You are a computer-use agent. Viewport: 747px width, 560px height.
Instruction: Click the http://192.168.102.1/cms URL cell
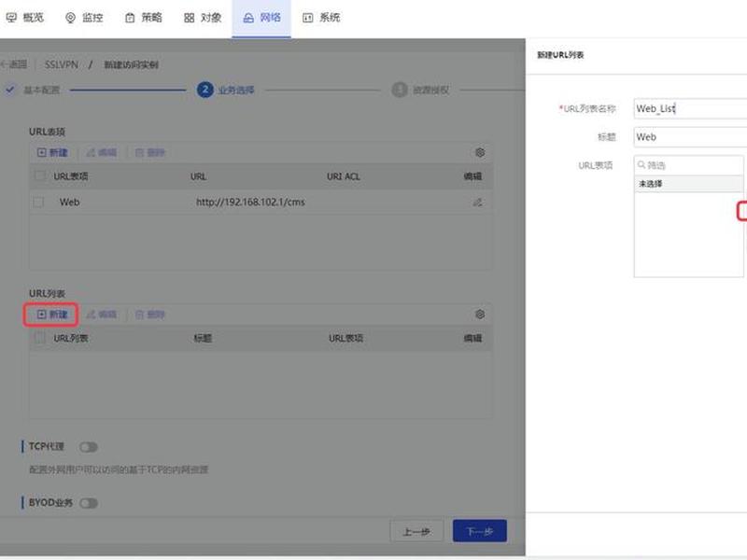250,202
